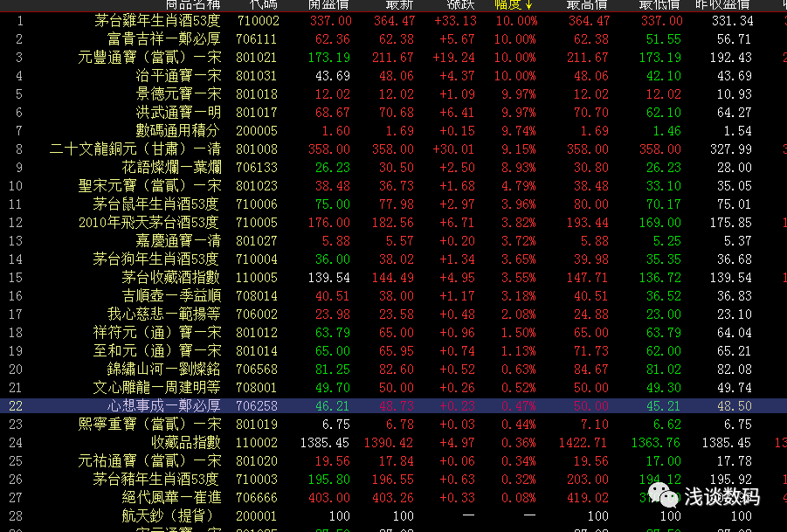
Task: Click highest price 147.71
Action: (587, 278)
